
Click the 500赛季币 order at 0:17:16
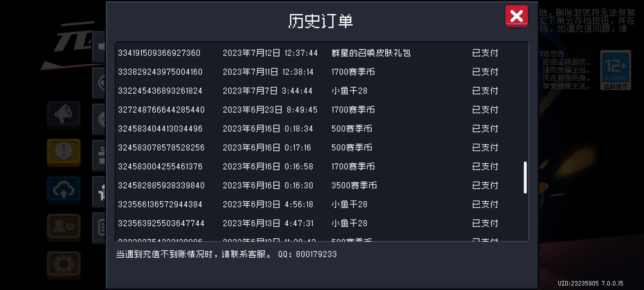[352, 148]
